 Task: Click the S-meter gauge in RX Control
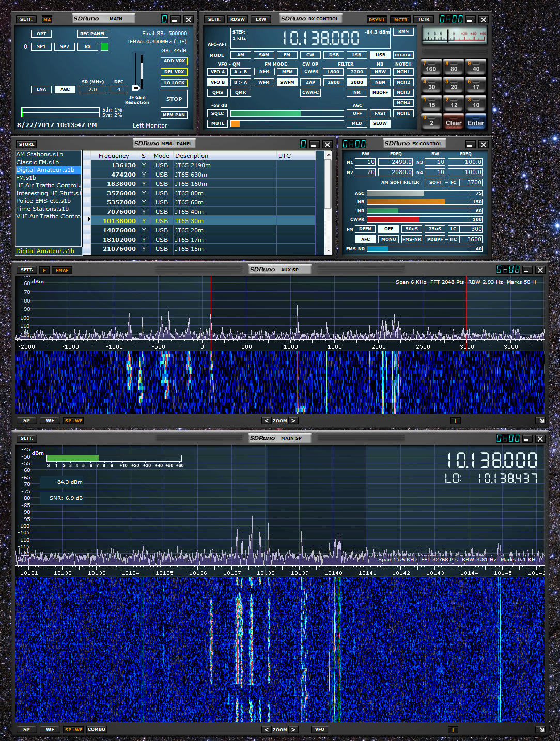(454, 36)
